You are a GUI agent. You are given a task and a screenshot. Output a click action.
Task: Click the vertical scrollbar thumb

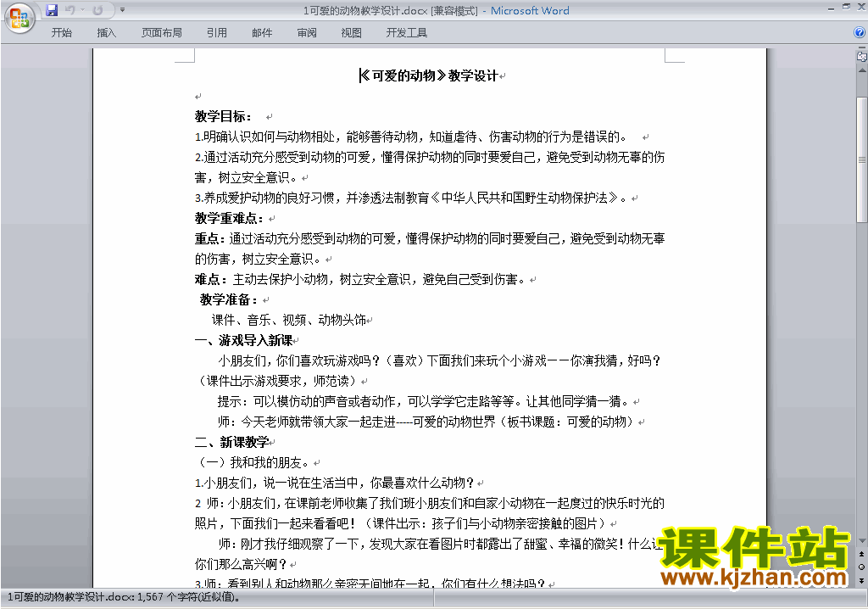pos(862,159)
